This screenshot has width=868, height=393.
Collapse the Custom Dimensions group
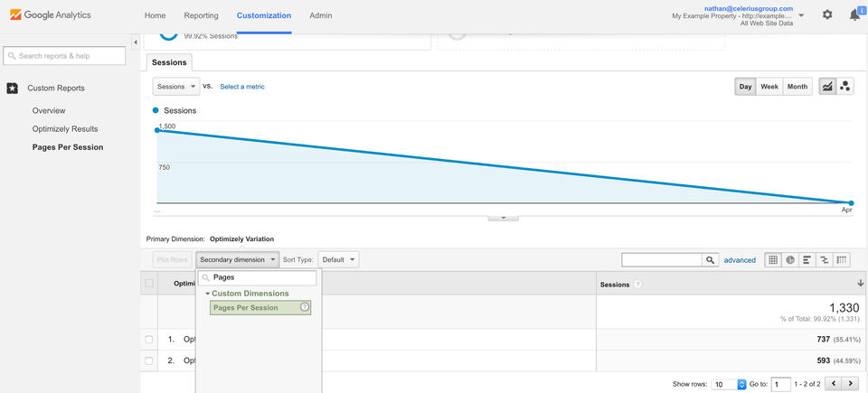208,294
